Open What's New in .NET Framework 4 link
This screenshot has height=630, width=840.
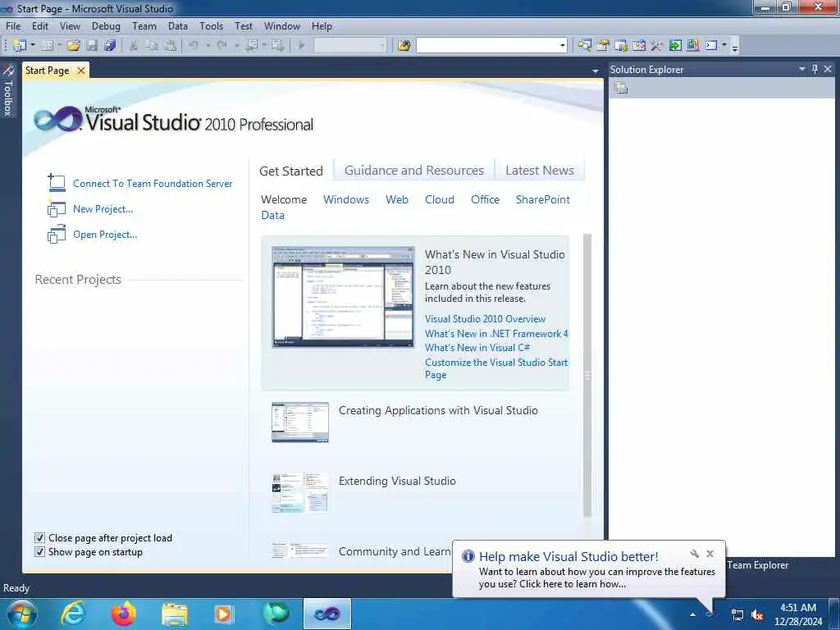pyautogui.click(x=496, y=333)
